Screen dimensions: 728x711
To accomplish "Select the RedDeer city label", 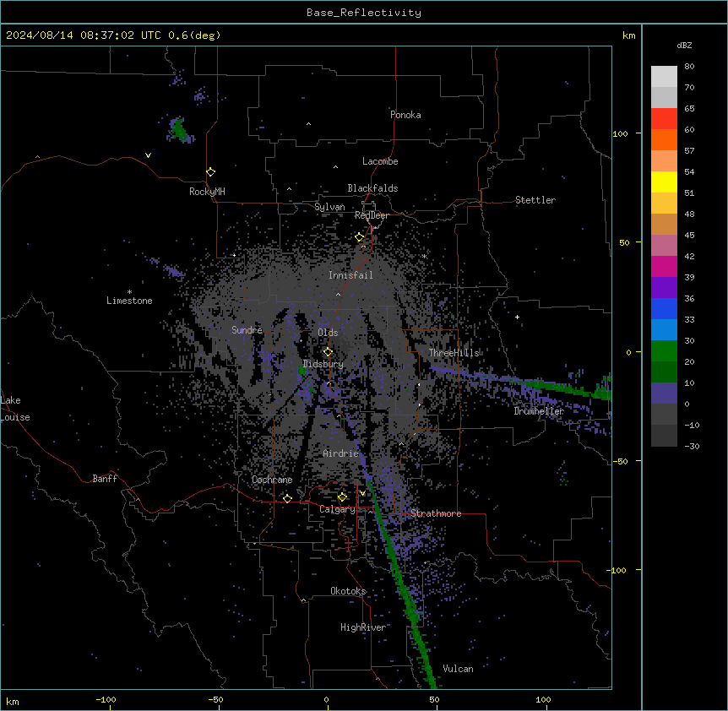I will [x=372, y=215].
